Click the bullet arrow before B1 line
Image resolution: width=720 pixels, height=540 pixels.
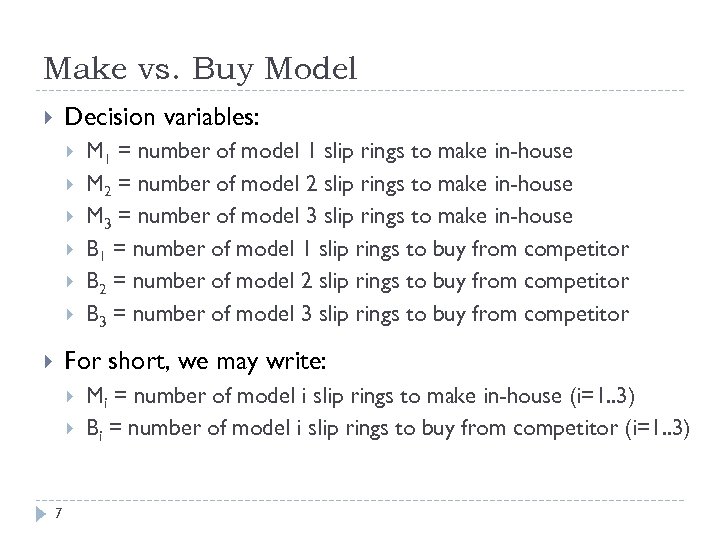(73, 249)
